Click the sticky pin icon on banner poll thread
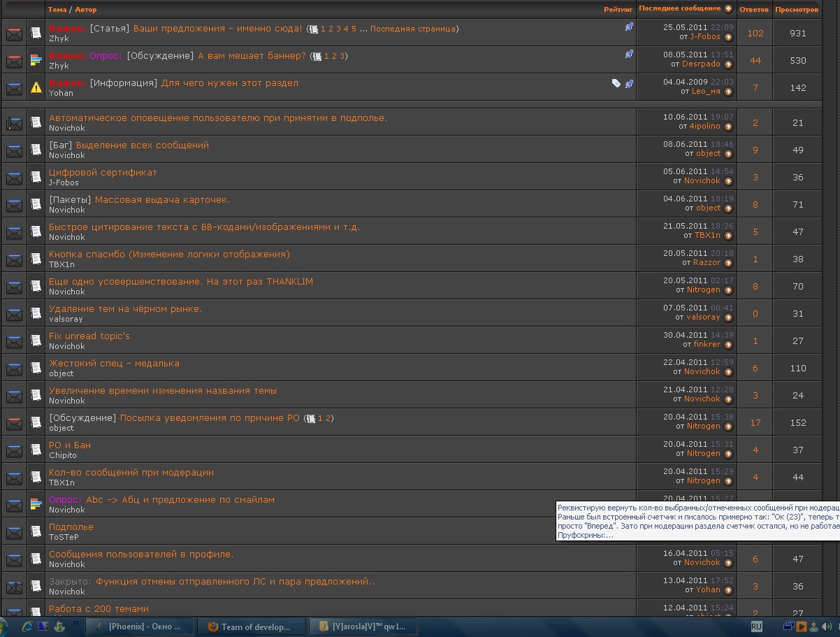 click(629, 54)
